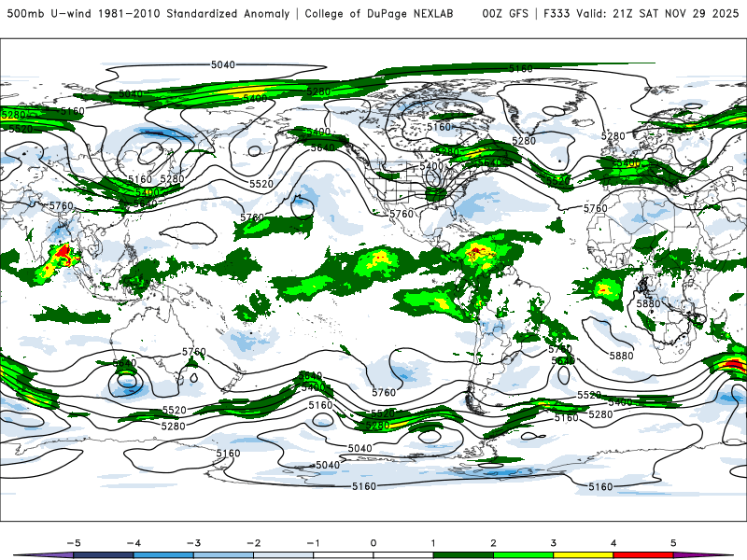Select the bright green 2 to 3 colorbar segment
Image resolution: width=747 pixels, height=560 pixels.
(523, 555)
